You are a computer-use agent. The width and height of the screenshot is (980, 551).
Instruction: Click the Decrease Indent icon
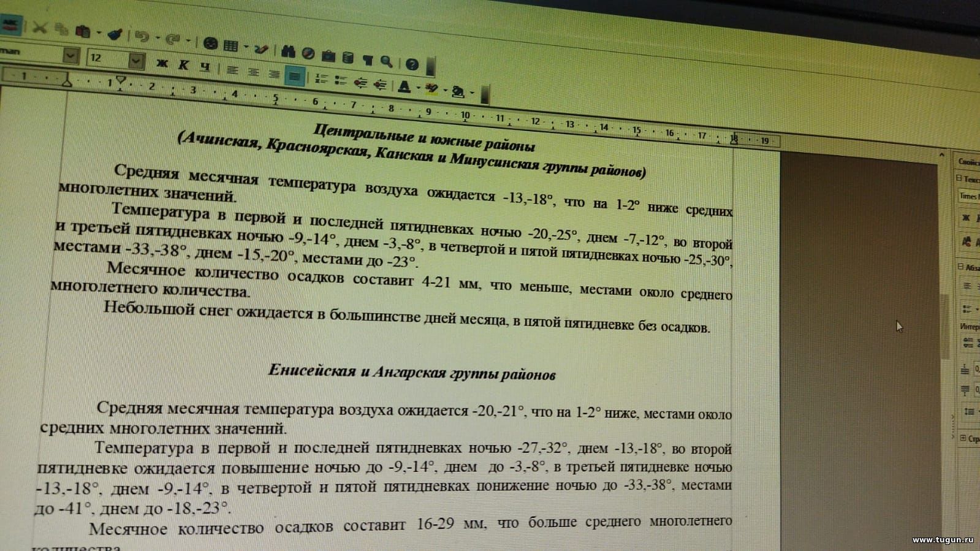tap(361, 82)
